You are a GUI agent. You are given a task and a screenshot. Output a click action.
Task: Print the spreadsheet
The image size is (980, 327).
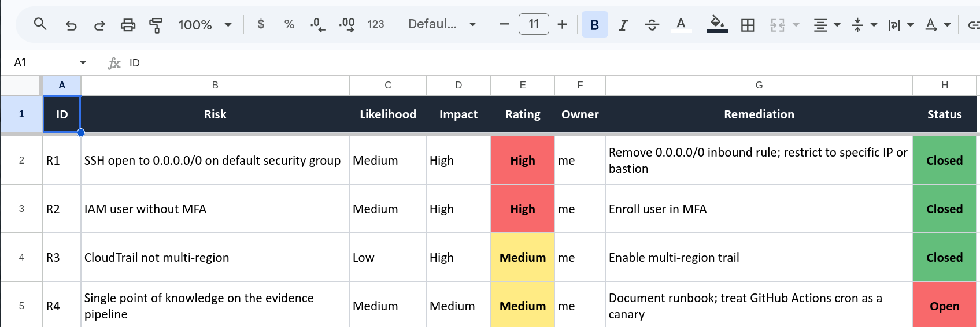tap(128, 25)
